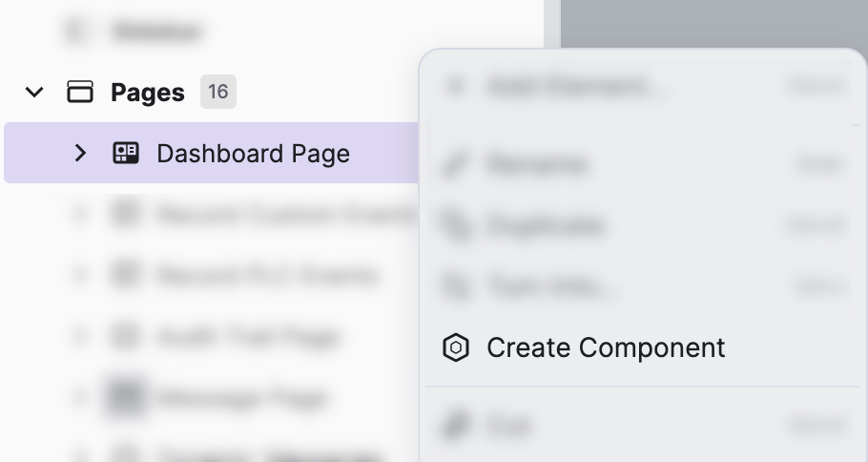Choose Create Component from the context menu

click(606, 347)
